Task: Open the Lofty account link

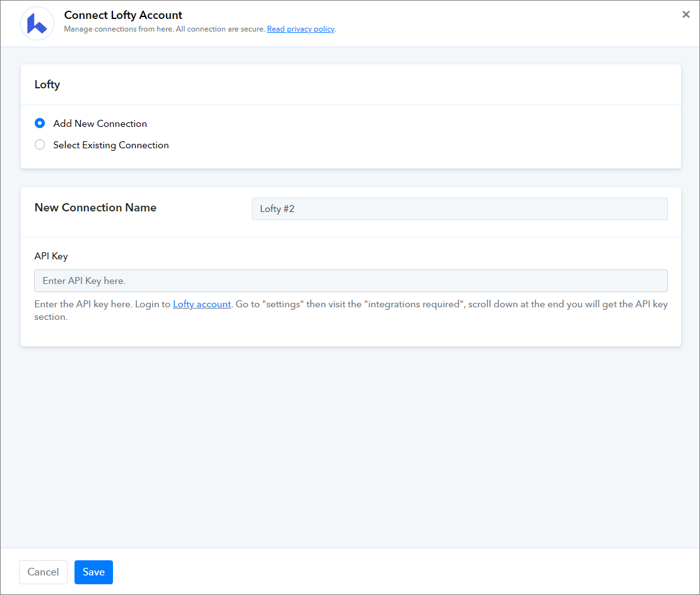Action: click(202, 304)
